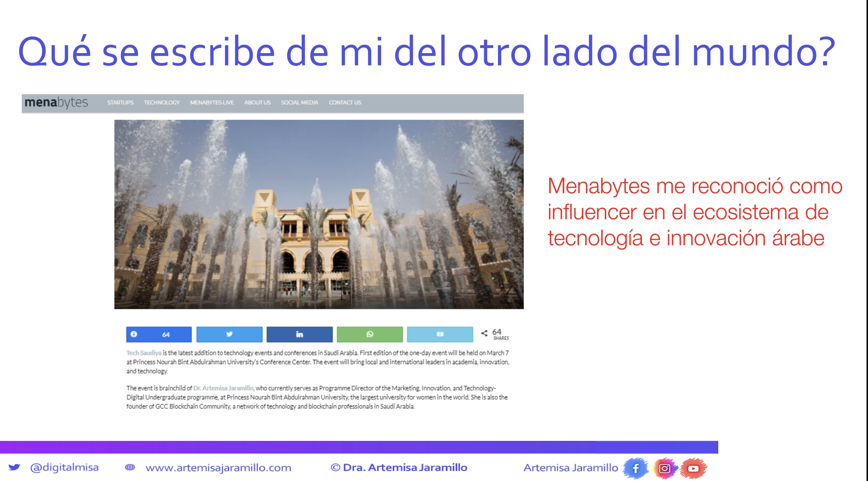Open the Social Media menu item

(300, 103)
